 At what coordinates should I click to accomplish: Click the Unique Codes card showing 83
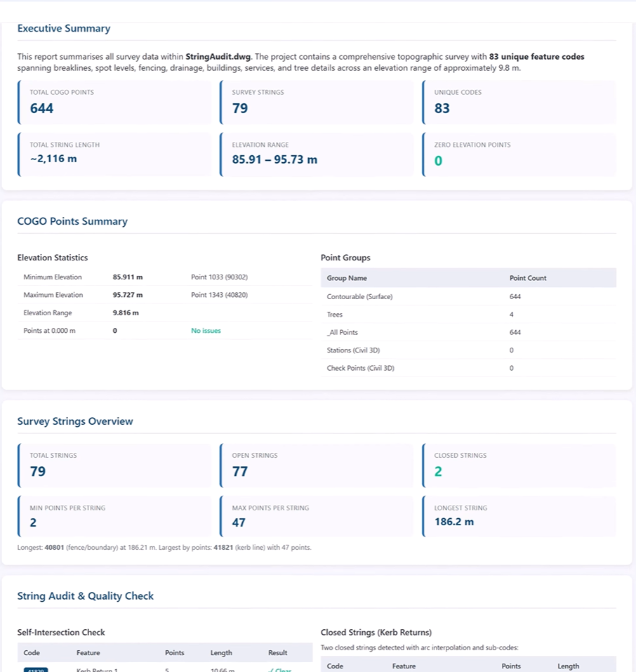[x=519, y=102]
